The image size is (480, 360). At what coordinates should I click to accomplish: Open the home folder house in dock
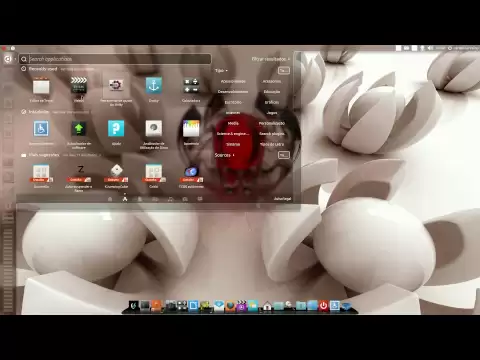click(267, 306)
